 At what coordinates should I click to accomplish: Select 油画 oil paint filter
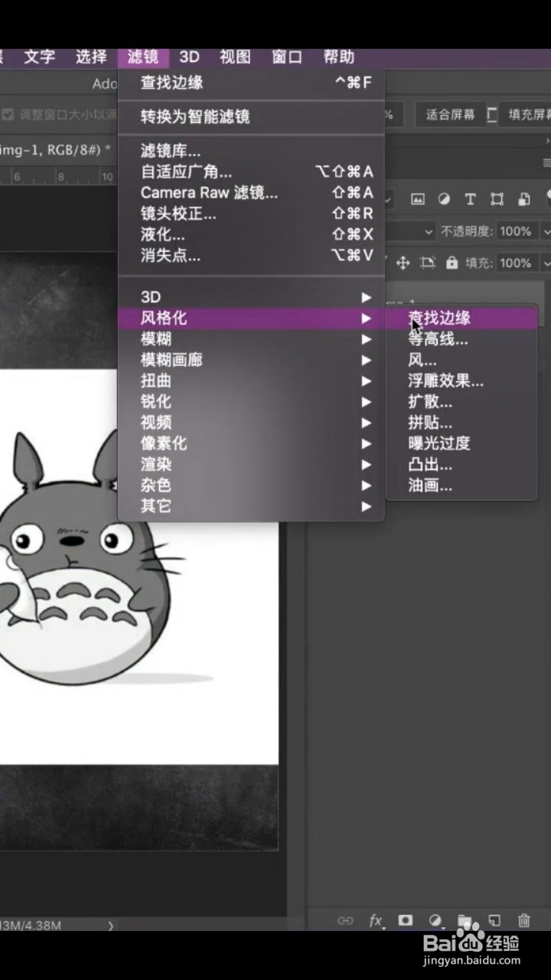(x=461, y=485)
